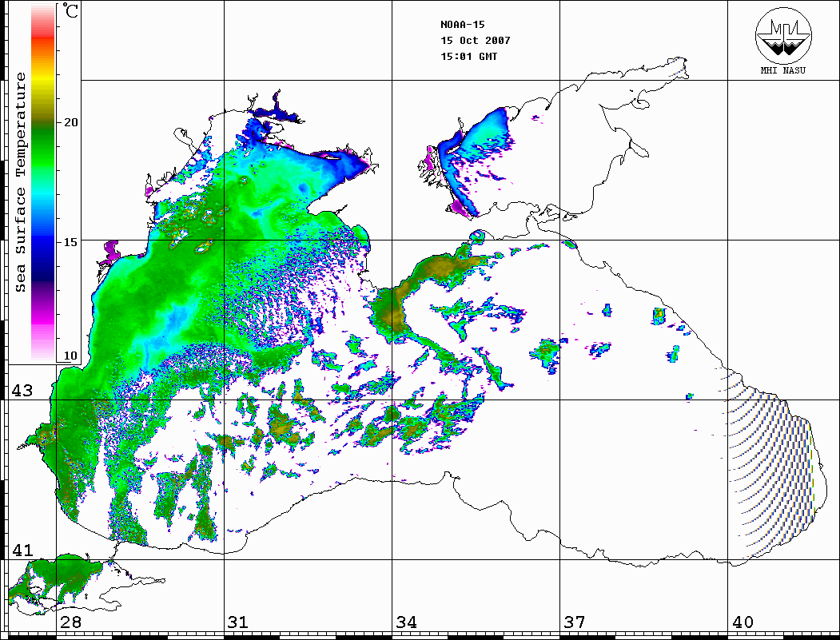
Task: Click the longitude label 31
Action: [238, 622]
